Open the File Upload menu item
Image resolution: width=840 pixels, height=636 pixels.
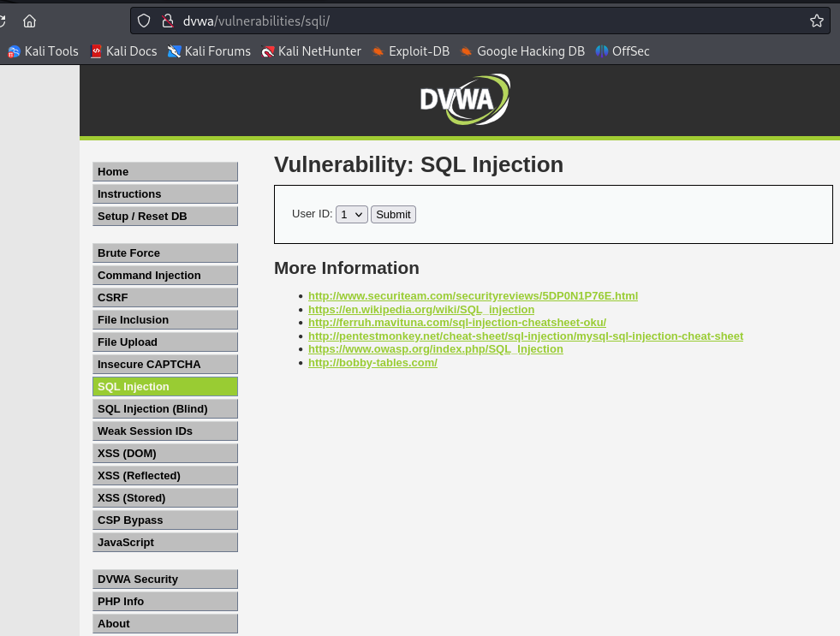pyautogui.click(x=165, y=342)
